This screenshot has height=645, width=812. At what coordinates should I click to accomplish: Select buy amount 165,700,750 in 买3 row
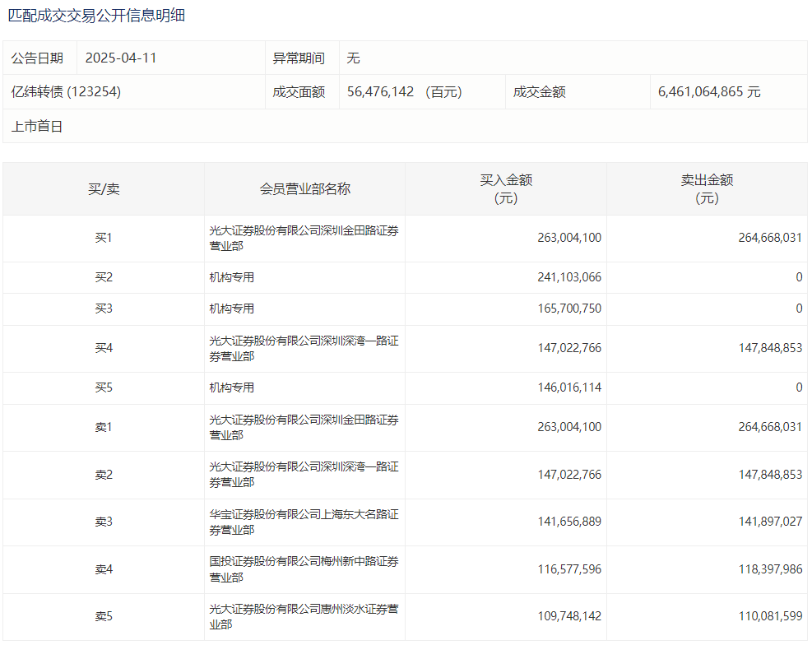click(569, 309)
